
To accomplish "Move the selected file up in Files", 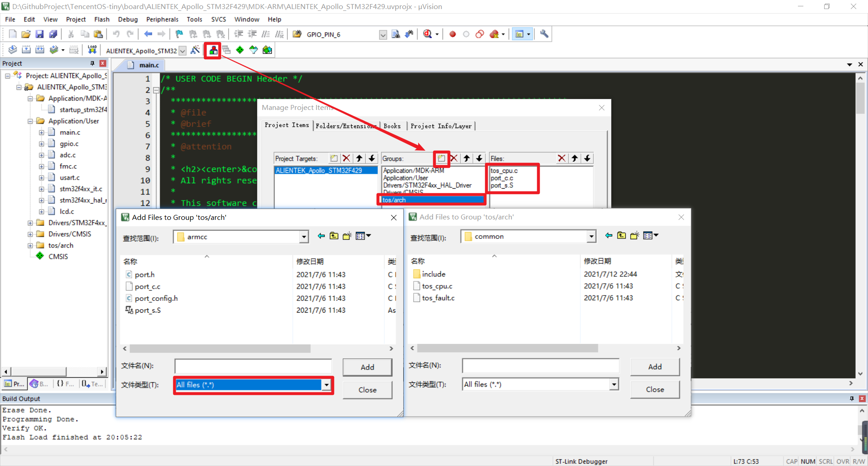I will tap(574, 158).
